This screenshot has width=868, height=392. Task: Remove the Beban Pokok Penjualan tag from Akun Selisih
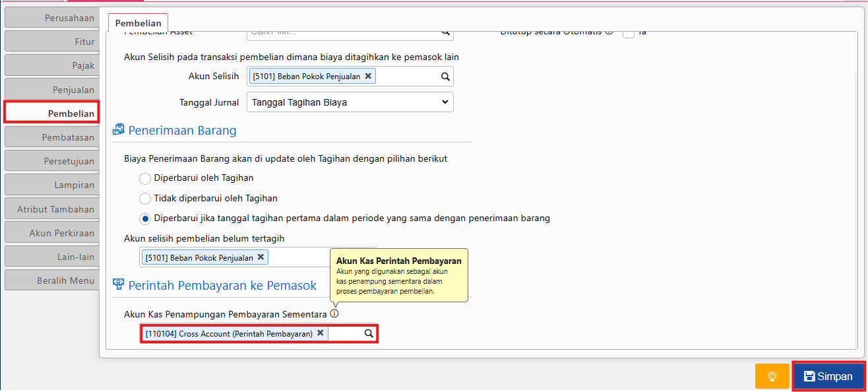click(368, 76)
